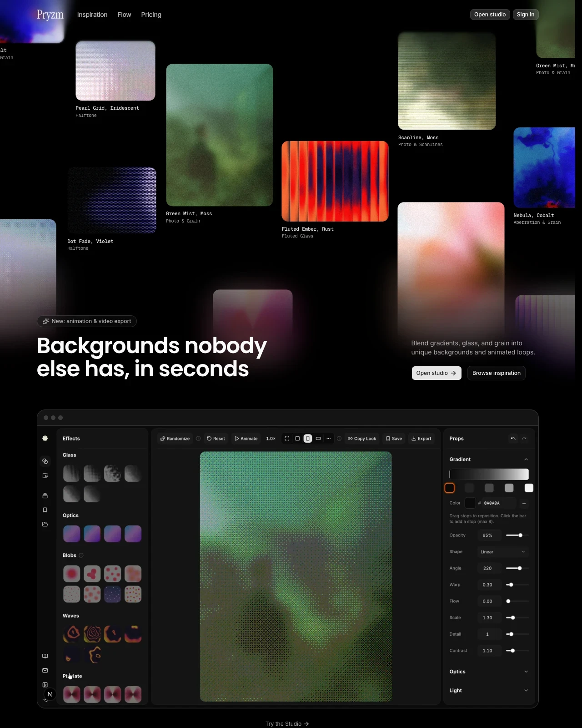The width and height of the screenshot is (582, 728).
Task: Open the Shape dropdown showing Linear
Action: tap(503, 552)
